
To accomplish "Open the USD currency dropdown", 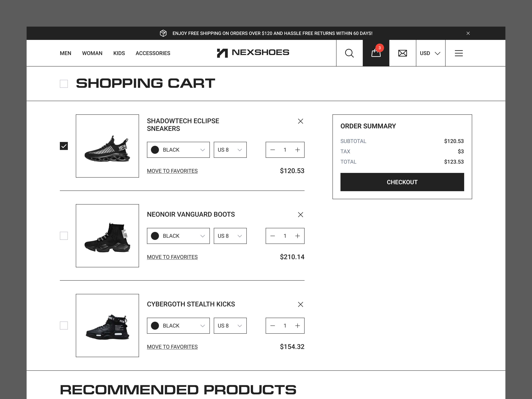I will coord(430,53).
